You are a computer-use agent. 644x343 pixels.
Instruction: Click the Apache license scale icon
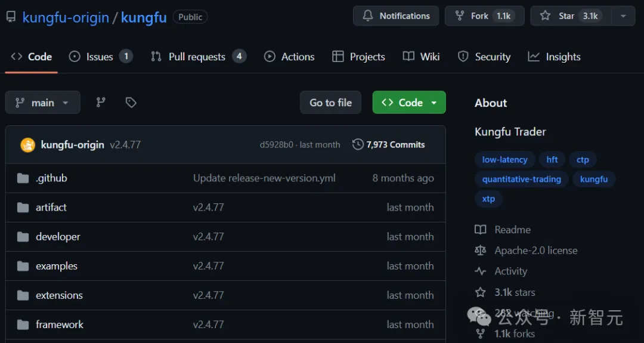[x=481, y=251]
